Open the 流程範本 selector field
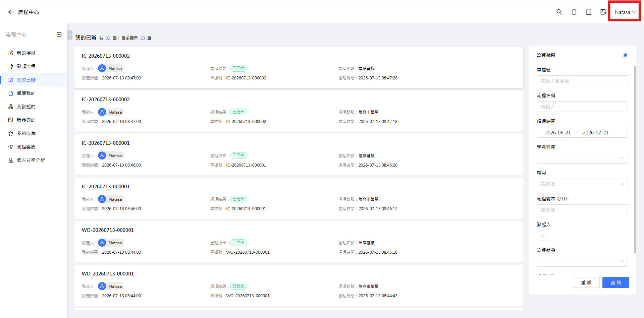 point(582,210)
